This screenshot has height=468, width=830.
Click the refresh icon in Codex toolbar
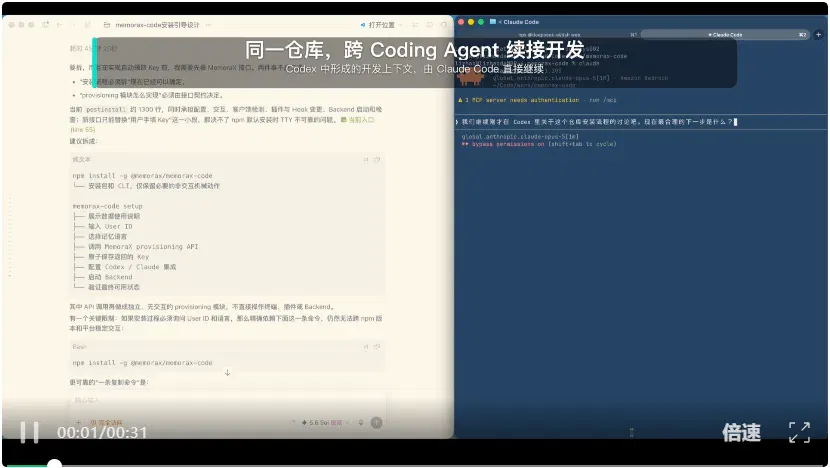(46, 25)
